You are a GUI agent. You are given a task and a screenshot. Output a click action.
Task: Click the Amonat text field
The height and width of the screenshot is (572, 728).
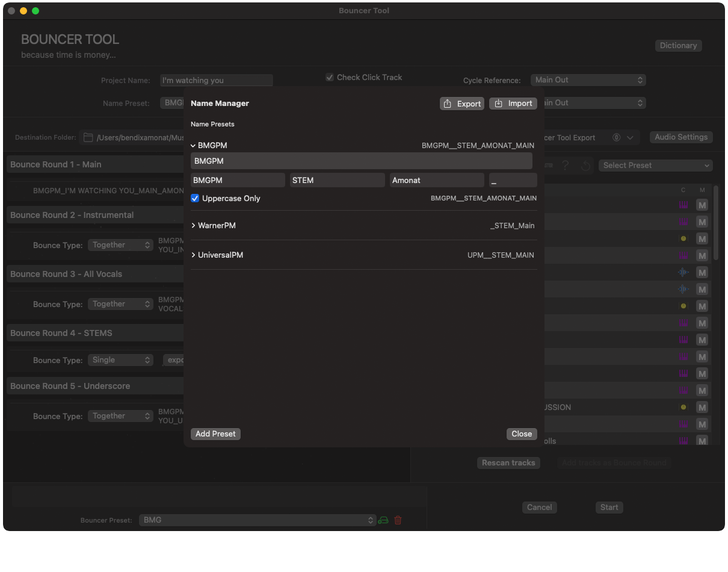437,180
